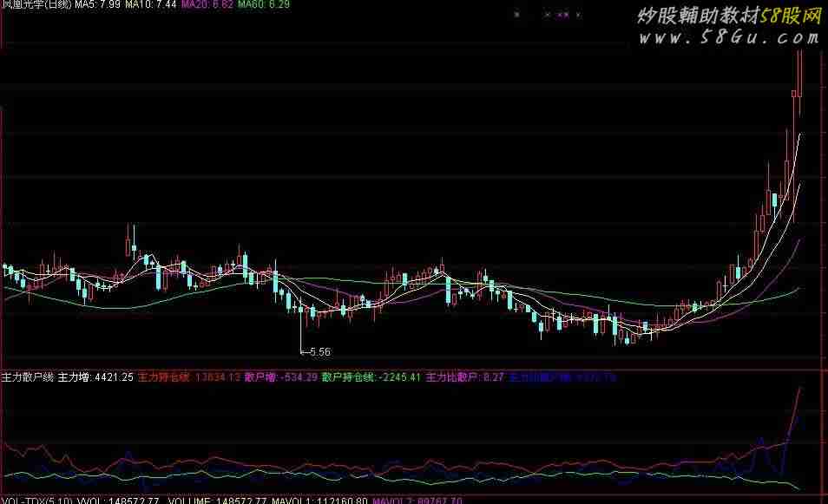Click the blue indicator label after 主力比散户
The width and height of the screenshot is (828, 504).
[x=550, y=378]
